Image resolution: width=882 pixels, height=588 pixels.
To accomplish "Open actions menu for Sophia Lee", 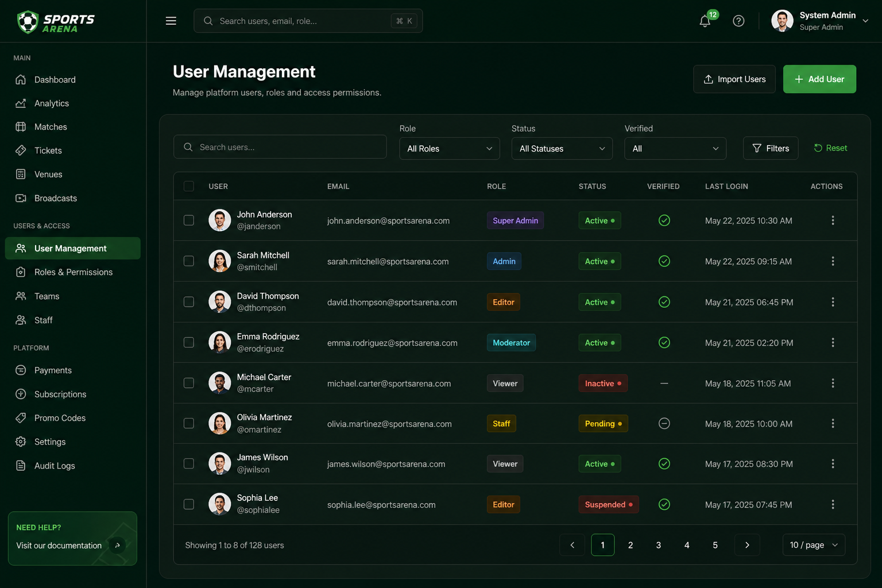I will [833, 504].
